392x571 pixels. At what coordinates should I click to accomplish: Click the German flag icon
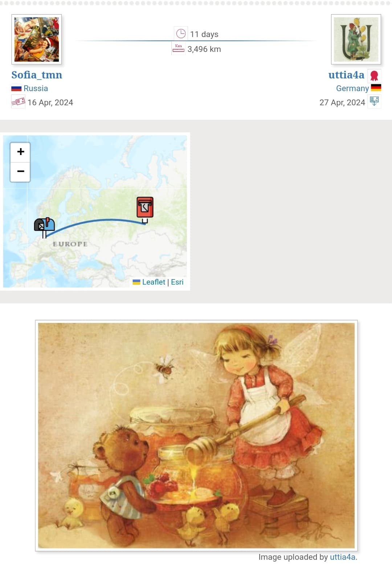(376, 87)
